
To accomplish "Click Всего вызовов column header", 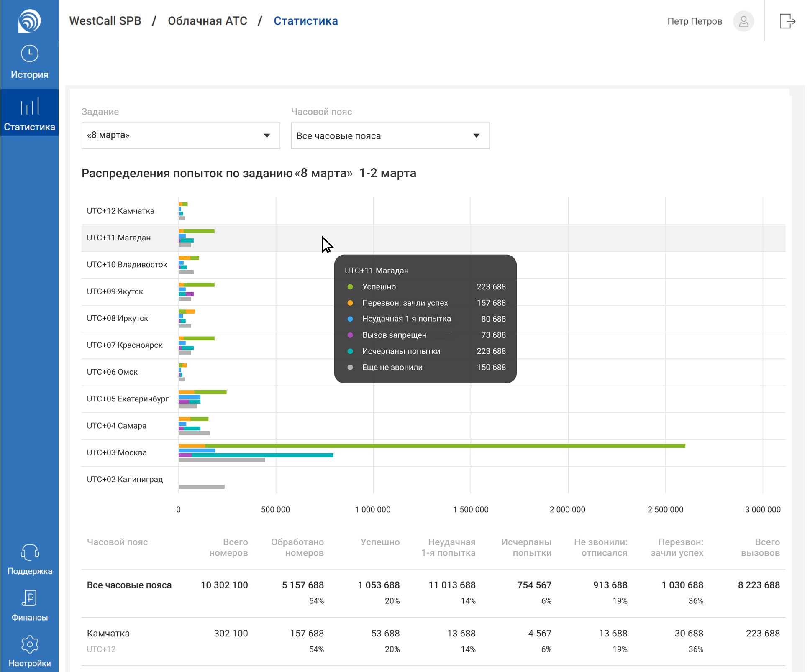I will point(760,547).
